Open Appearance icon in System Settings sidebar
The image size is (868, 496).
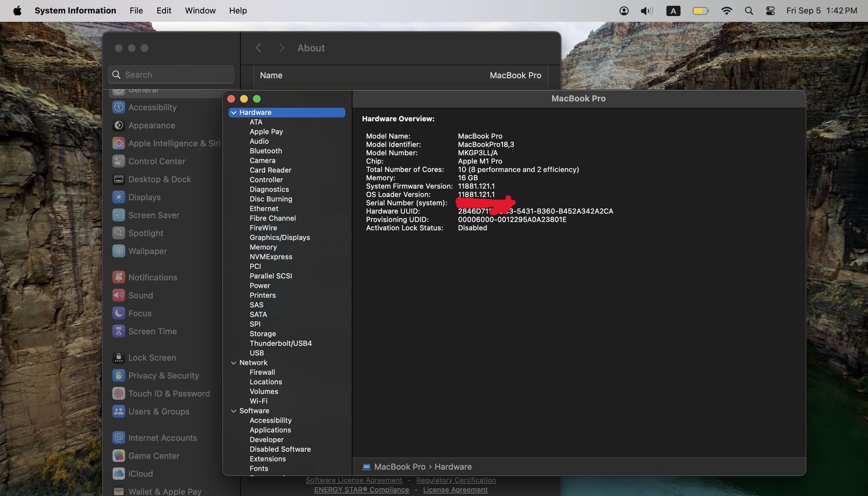pyautogui.click(x=119, y=125)
